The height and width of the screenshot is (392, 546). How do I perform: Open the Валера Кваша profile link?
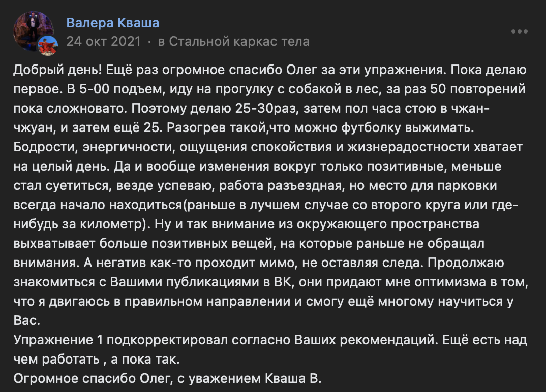tap(112, 23)
